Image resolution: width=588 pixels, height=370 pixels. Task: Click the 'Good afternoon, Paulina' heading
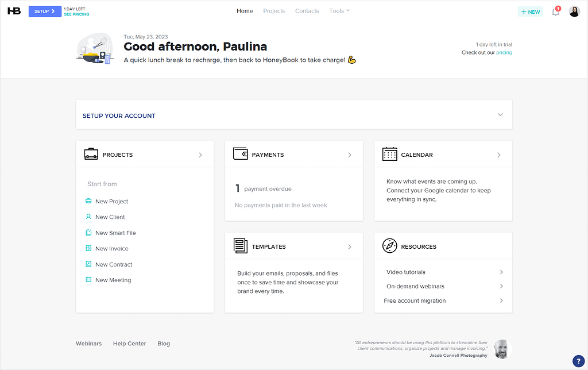click(x=195, y=47)
